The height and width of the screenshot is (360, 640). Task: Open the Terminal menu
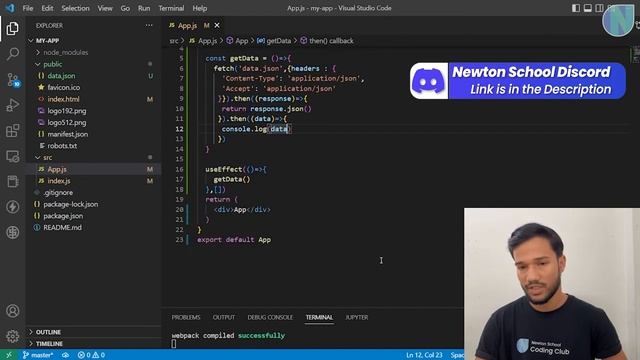click(171, 8)
